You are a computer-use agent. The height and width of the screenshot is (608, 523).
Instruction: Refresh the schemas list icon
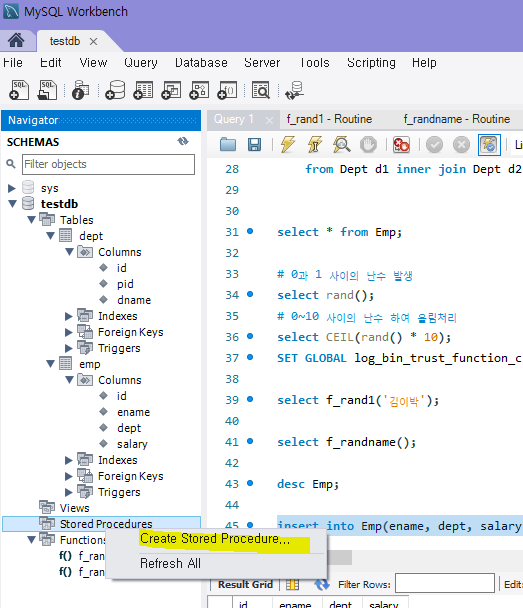tap(183, 142)
